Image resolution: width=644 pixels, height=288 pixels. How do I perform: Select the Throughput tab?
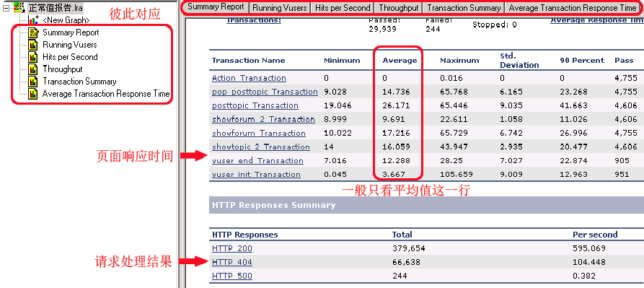tap(399, 8)
